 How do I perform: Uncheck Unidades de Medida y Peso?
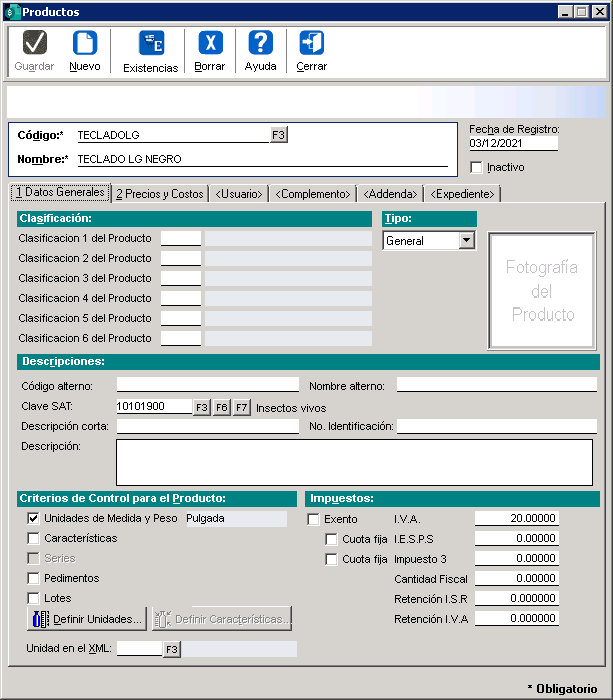33,518
